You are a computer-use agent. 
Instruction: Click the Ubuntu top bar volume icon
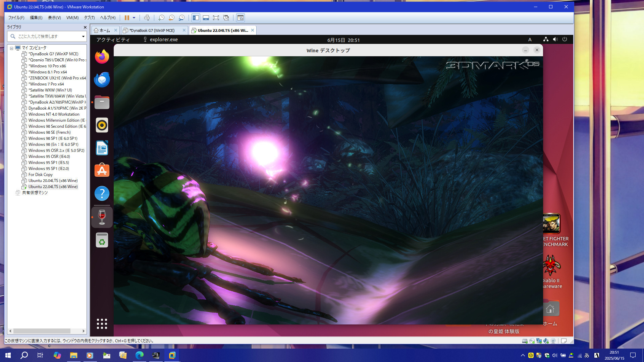pyautogui.click(x=555, y=39)
